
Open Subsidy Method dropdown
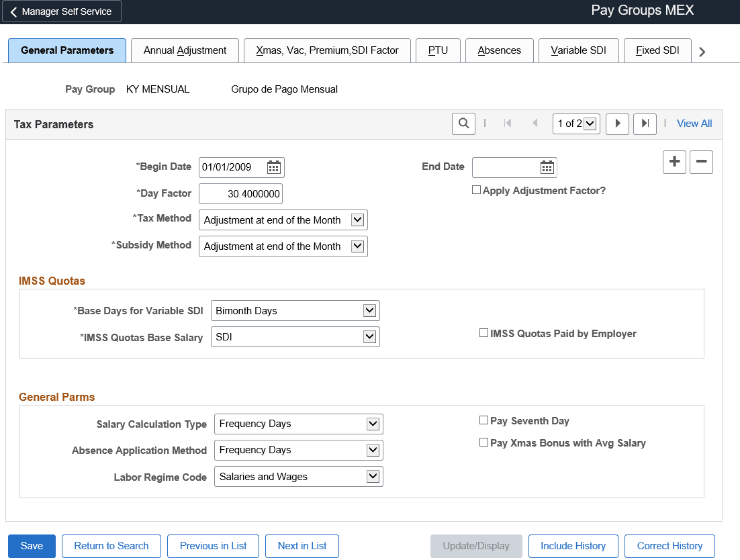point(283,246)
